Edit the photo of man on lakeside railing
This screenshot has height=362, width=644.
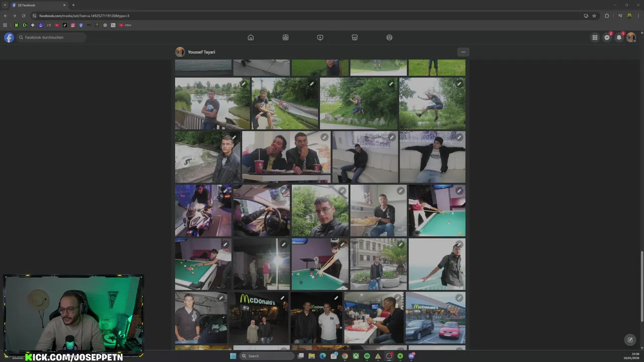pyautogui.click(x=244, y=83)
